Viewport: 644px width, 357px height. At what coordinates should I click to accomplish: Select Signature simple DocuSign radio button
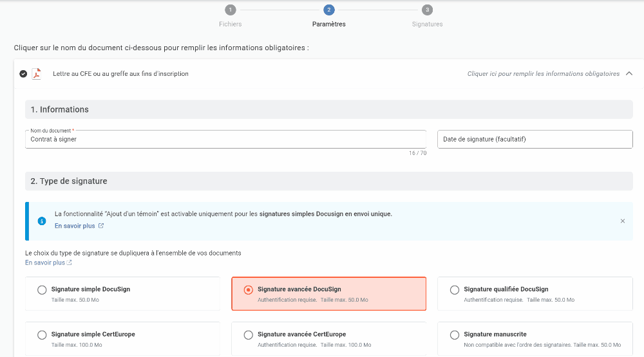point(43,290)
